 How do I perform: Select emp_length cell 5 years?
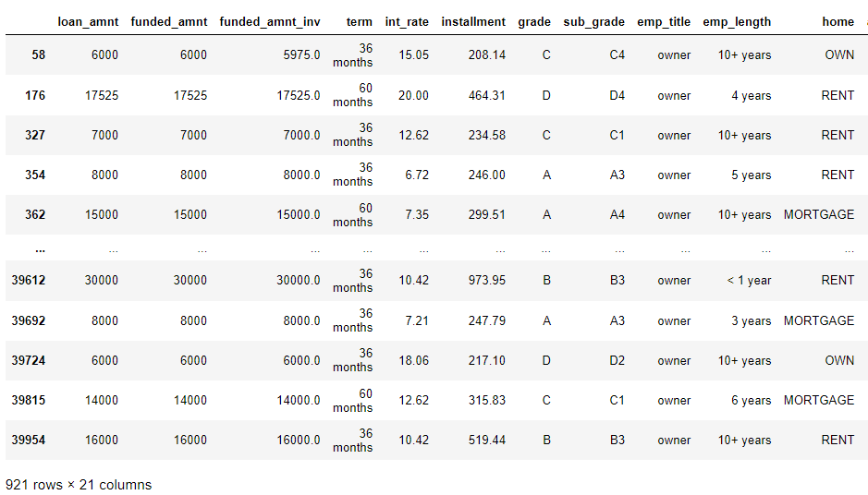point(752,175)
